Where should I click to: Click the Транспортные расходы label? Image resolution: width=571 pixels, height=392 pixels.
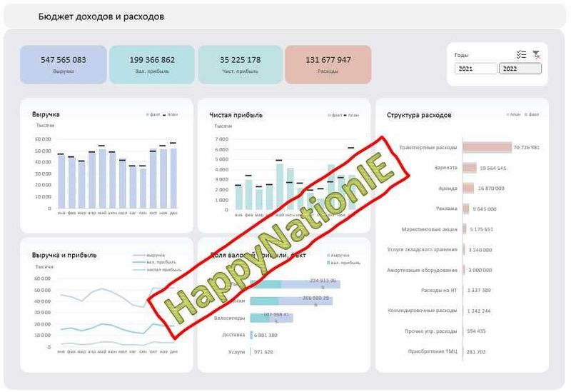coord(428,148)
